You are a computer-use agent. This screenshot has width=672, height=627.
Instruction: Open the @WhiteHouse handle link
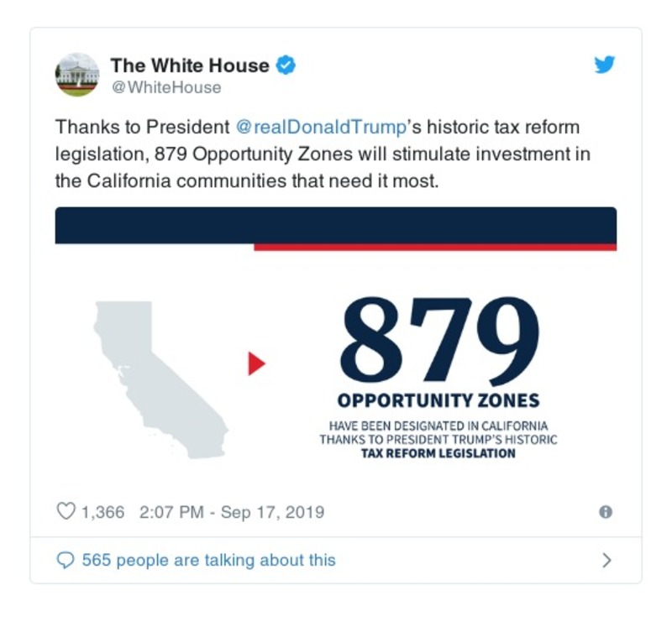click(x=165, y=87)
